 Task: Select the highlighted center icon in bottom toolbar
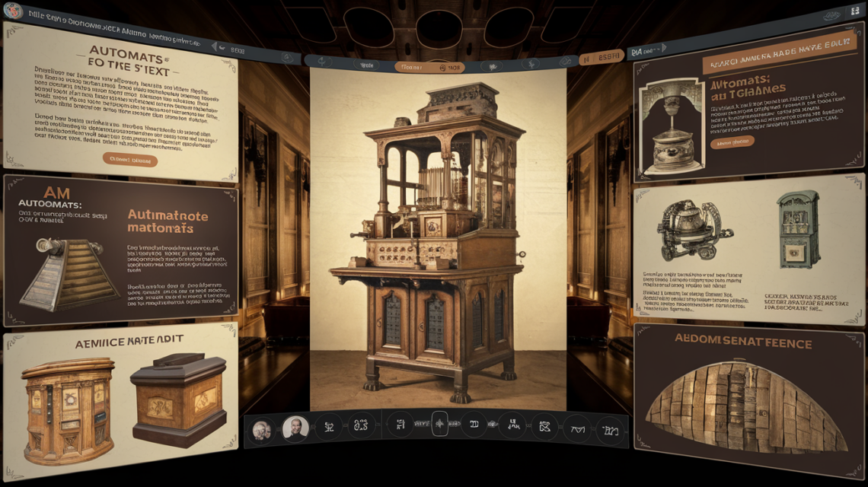[x=440, y=424]
